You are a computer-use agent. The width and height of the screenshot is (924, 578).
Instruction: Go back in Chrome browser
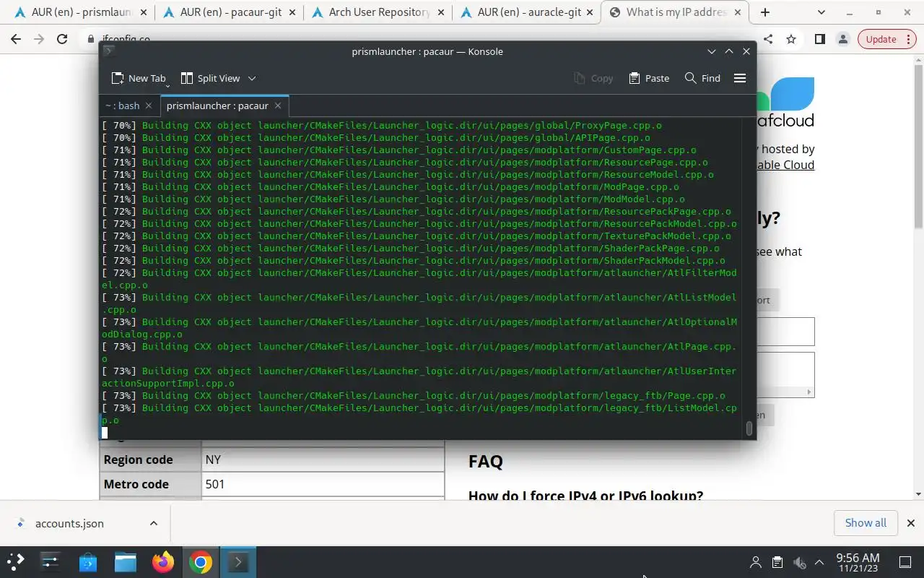click(x=16, y=39)
